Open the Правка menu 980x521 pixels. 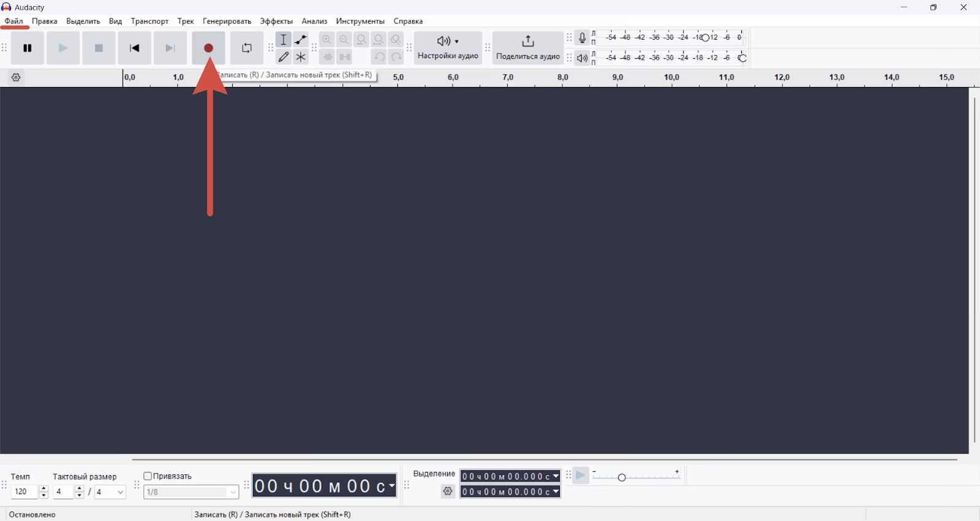coord(45,21)
